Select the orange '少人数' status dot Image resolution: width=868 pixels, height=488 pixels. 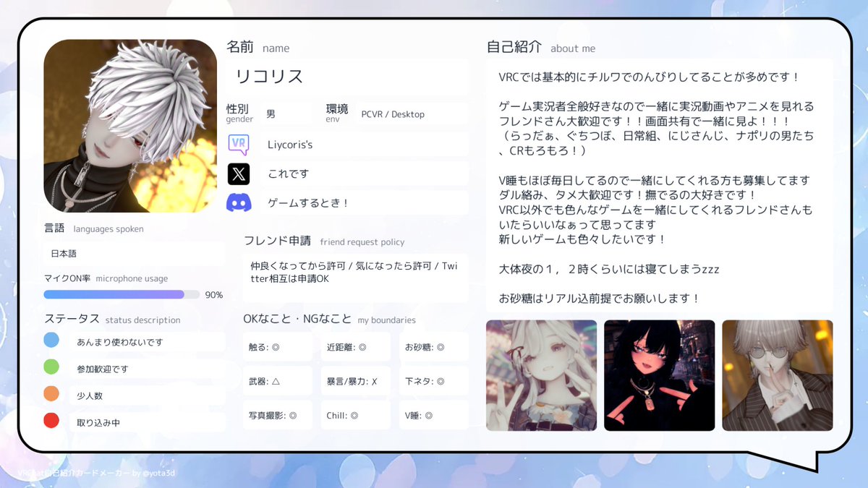click(50, 393)
